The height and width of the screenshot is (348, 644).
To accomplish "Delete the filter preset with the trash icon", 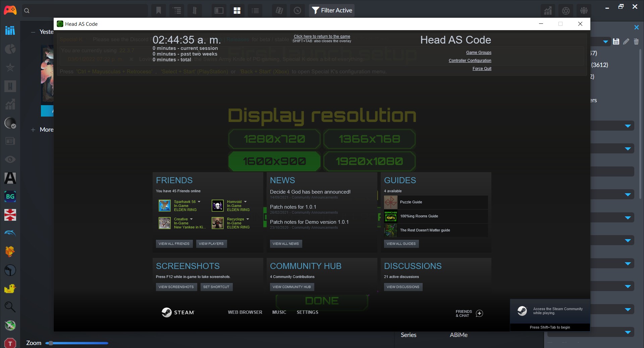I will pos(636,42).
